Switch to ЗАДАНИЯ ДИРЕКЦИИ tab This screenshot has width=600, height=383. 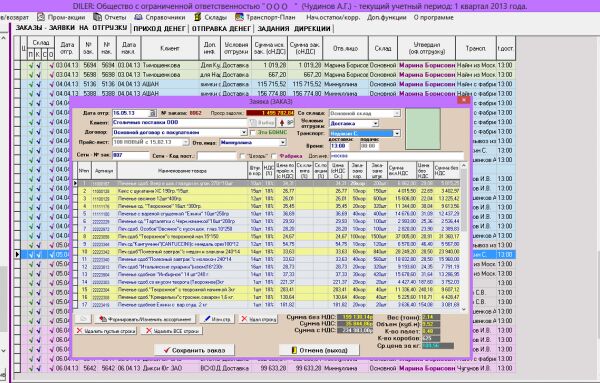pyautogui.click(x=294, y=29)
